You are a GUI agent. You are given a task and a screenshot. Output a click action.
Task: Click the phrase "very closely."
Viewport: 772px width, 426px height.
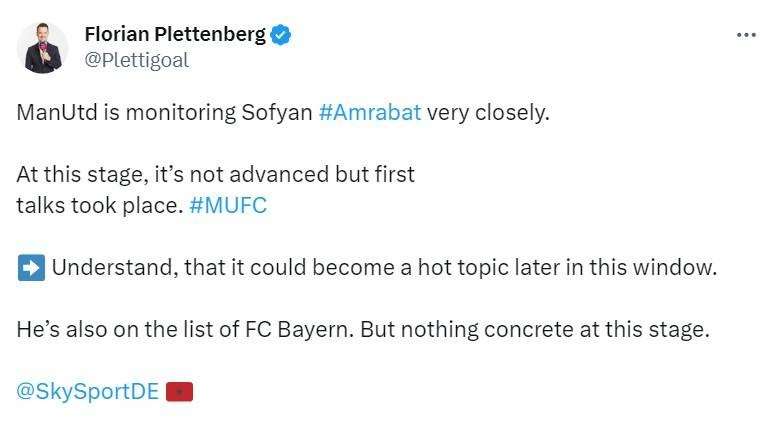point(488,112)
